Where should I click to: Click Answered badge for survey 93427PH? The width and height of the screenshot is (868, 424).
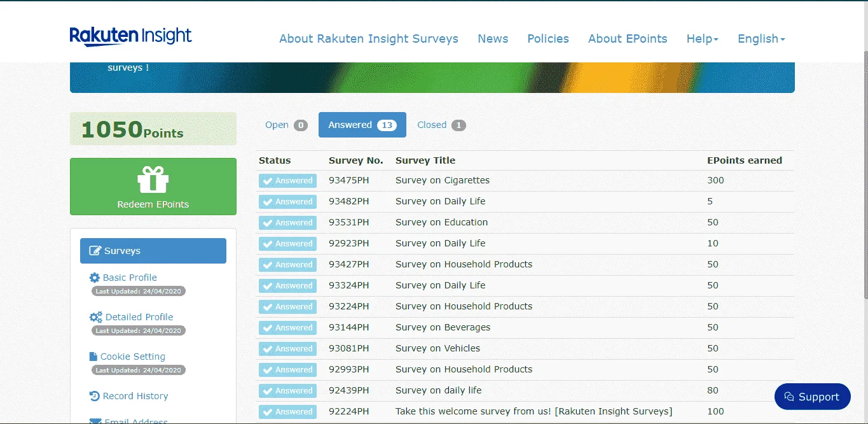[287, 265]
